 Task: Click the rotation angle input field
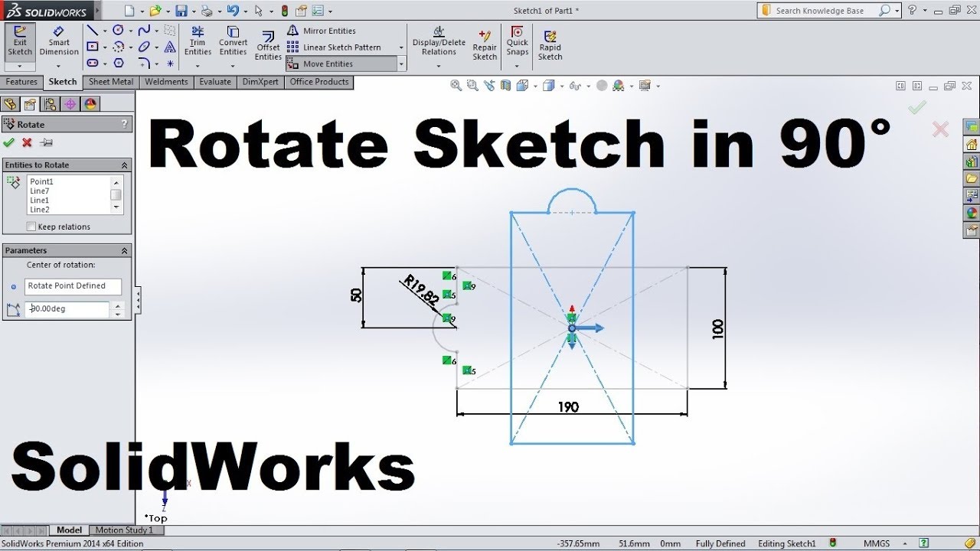[67, 309]
